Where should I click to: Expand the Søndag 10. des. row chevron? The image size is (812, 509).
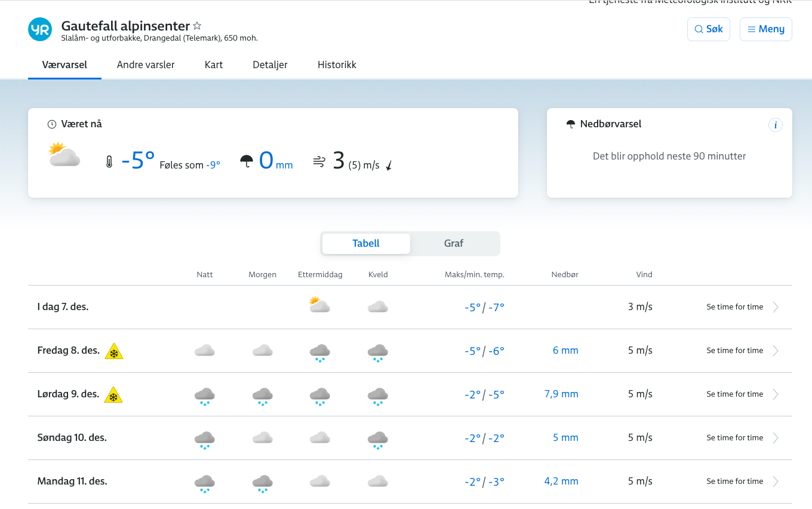[776, 438]
